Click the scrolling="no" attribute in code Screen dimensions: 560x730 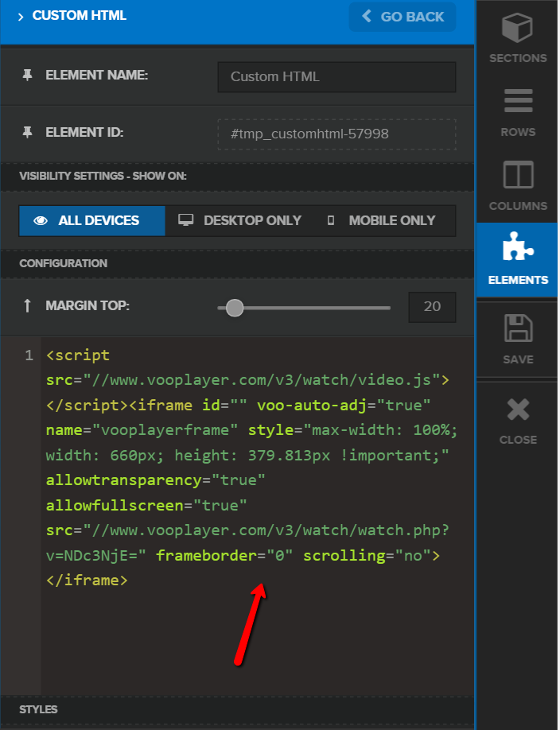pos(367,555)
